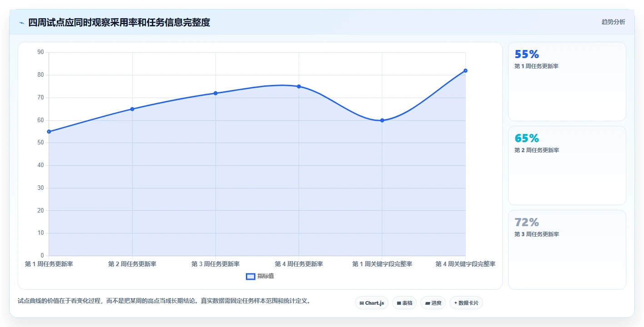The width and height of the screenshot is (644, 327).
Task: Click x-axis label 第 3 周任务更新率
Action: pyautogui.click(x=215, y=264)
